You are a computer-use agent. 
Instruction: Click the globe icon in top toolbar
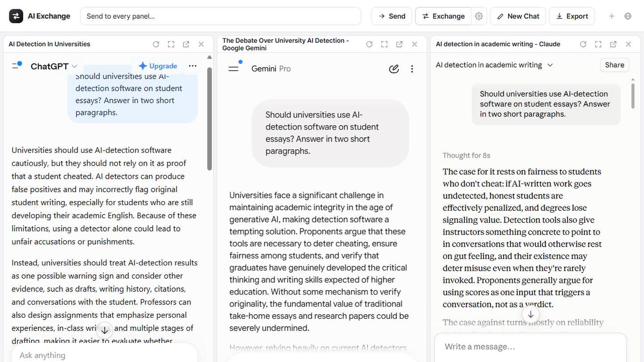(628, 16)
